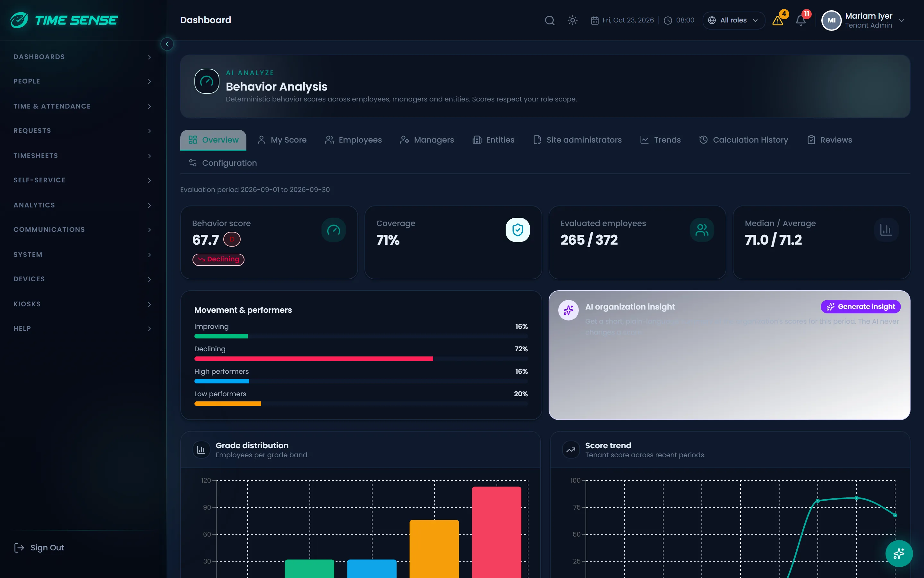924x578 pixels.
Task: Open the notifications bell icon
Action: tap(801, 20)
